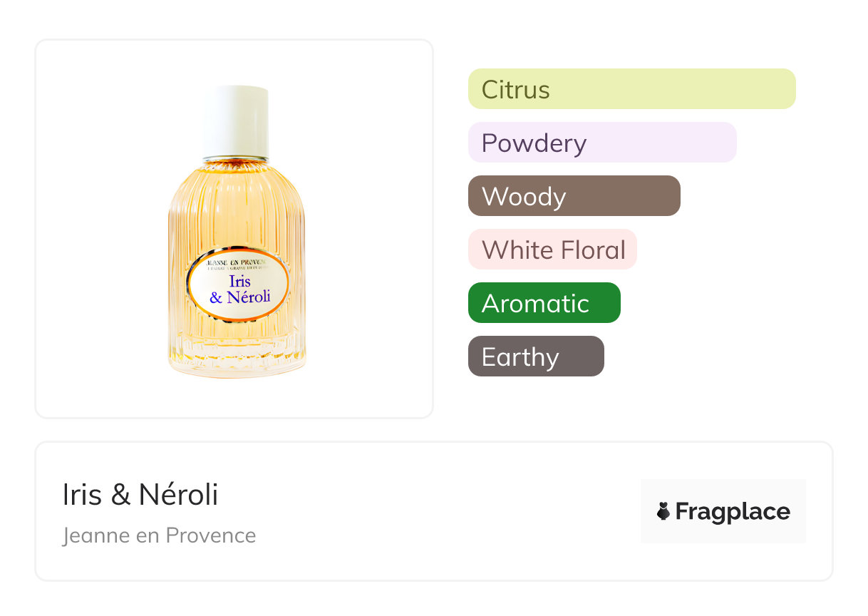Select the White Floral accord bar
The width and height of the screenshot is (868, 616).
coord(552,250)
